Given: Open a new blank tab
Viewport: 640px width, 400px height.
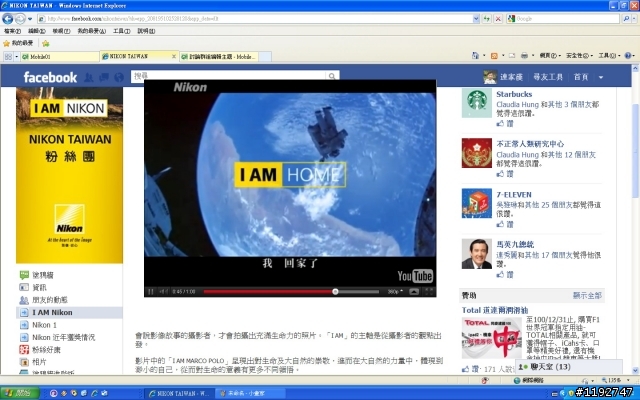Looking at the screenshot, I should click(x=265, y=57).
